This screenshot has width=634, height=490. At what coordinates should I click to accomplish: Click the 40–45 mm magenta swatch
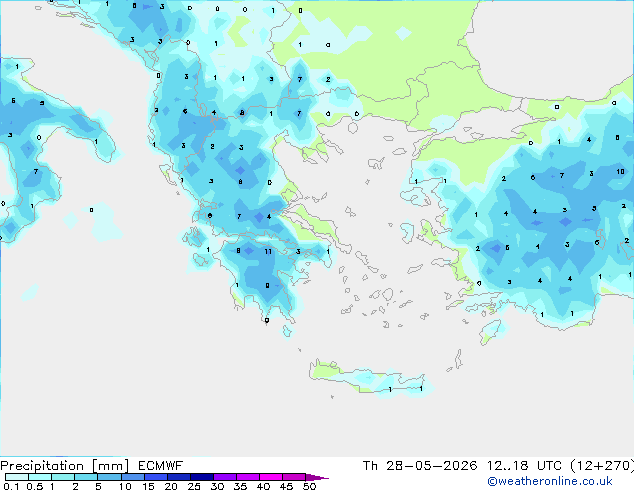coord(271,477)
